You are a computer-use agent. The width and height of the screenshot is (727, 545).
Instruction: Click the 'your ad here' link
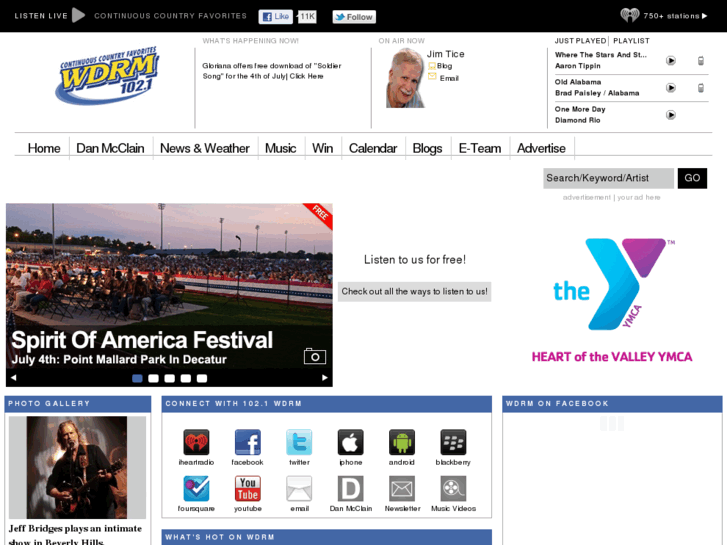point(638,198)
